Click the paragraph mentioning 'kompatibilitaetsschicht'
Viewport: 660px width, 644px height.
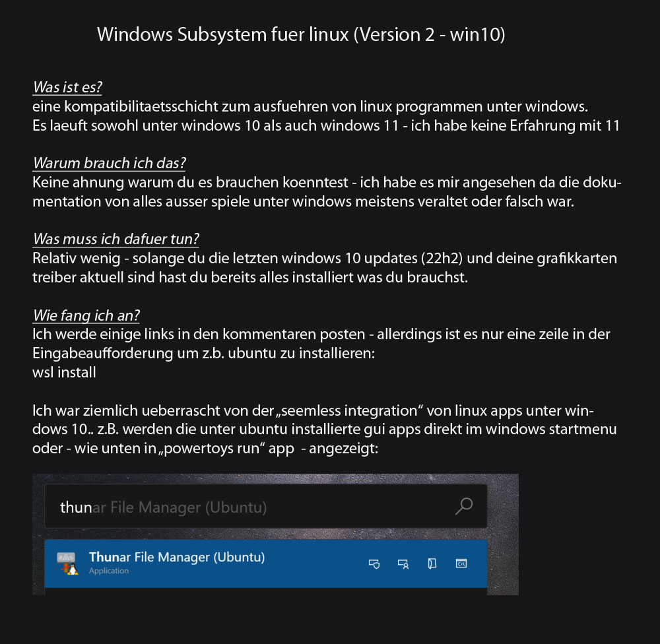click(x=326, y=115)
